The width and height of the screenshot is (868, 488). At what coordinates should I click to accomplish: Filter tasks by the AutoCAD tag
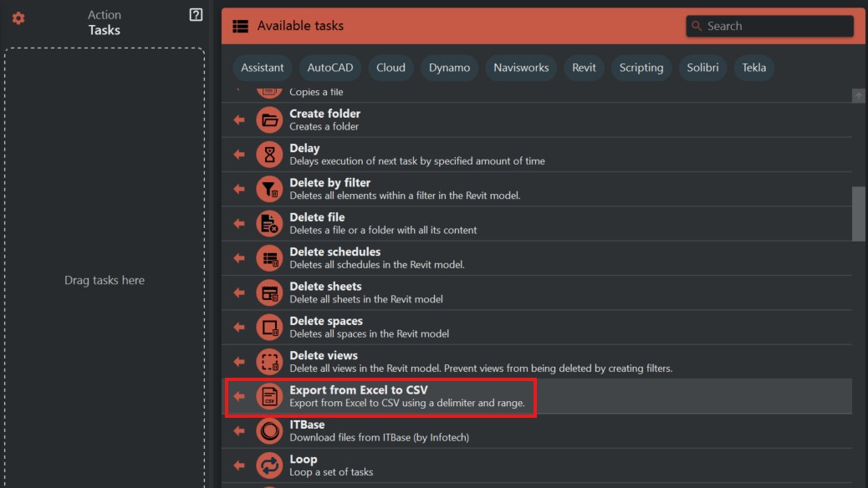[x=330, y=68]
